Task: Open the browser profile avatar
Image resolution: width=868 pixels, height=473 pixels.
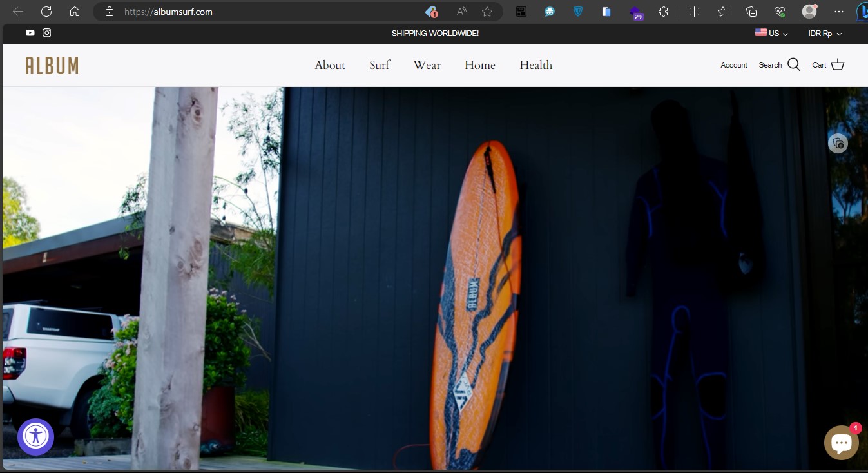Action: 809,12
